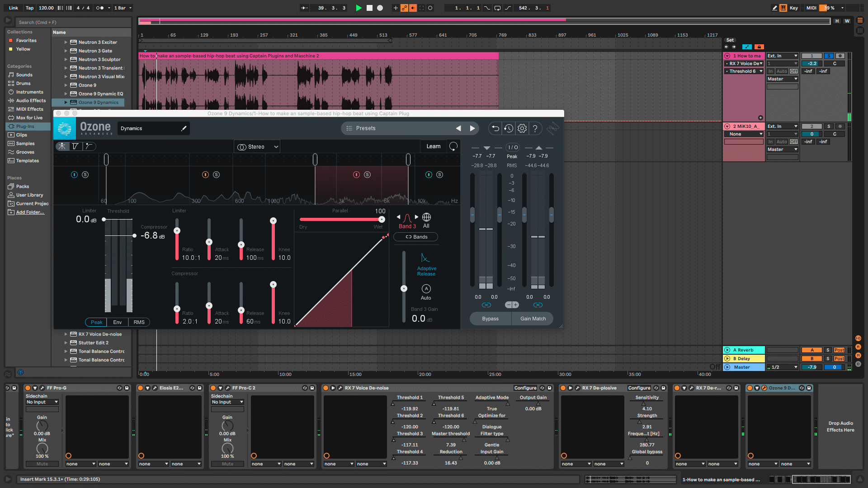Toggle the computer MIDI keyboard icon
The height and width of the screenshot is (488, 868).
click(783, 8)
